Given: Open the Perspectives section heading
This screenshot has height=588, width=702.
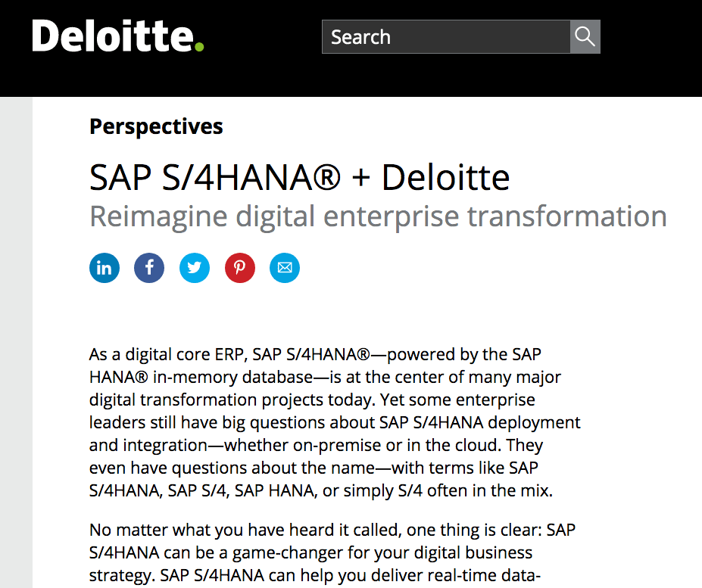Looking at the screenshot, I should [156, 126].
